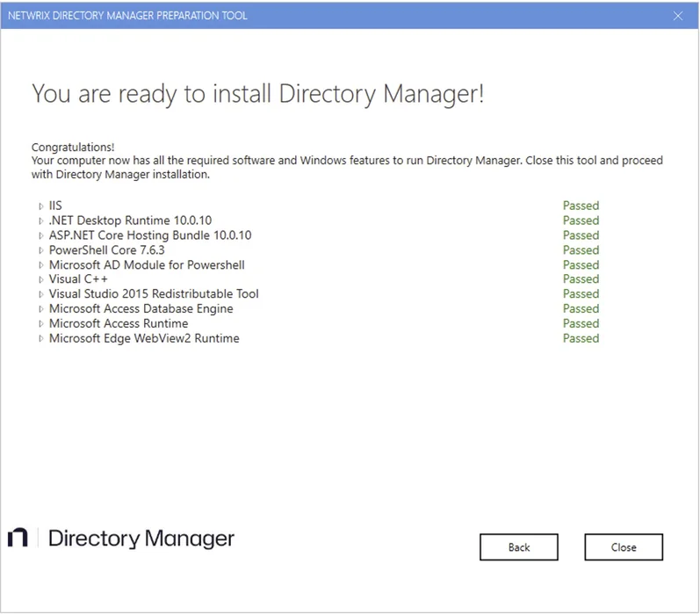The height and width of the screenshot is (614, 700).
Task: Select '.NET Desktop Runtime 10.0.10' text
Action: [x=130, y=220]
